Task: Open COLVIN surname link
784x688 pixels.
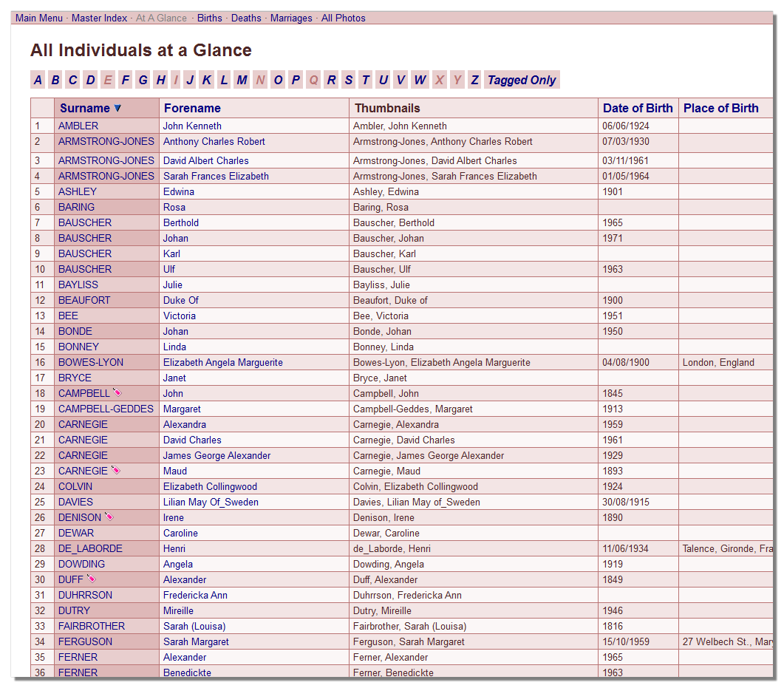Action: pyautogui.click(x=75, y=486)
